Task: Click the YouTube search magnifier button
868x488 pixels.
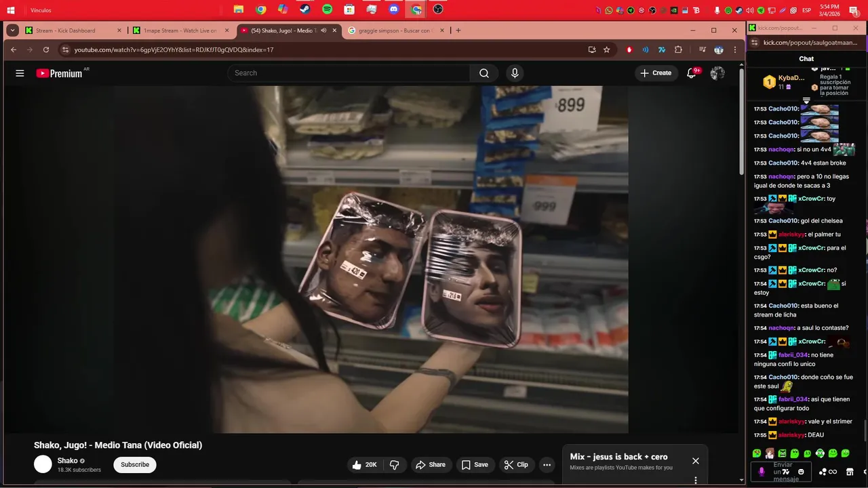Action: pyautogui.click(x=484, y=73)
